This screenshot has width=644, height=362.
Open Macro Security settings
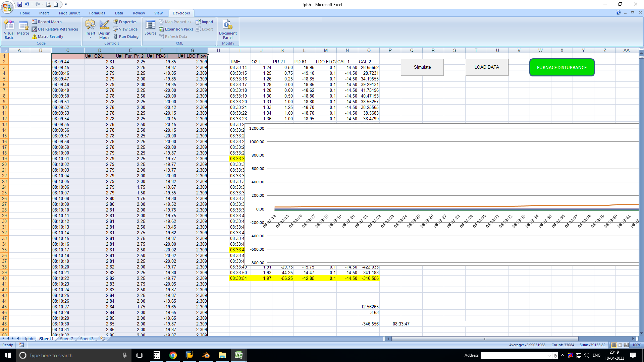point(49,37)
